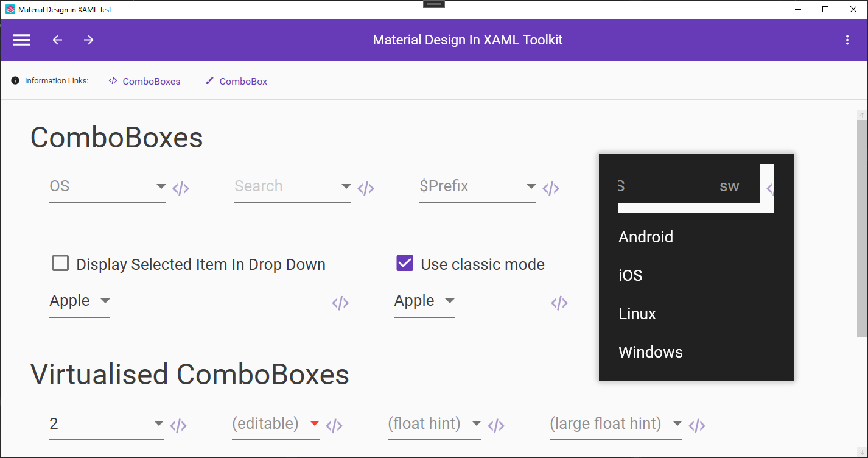Click inside the (editable) combobox text field
The height and width of the screenshot is (458, 868).
(x=265, y=423)
